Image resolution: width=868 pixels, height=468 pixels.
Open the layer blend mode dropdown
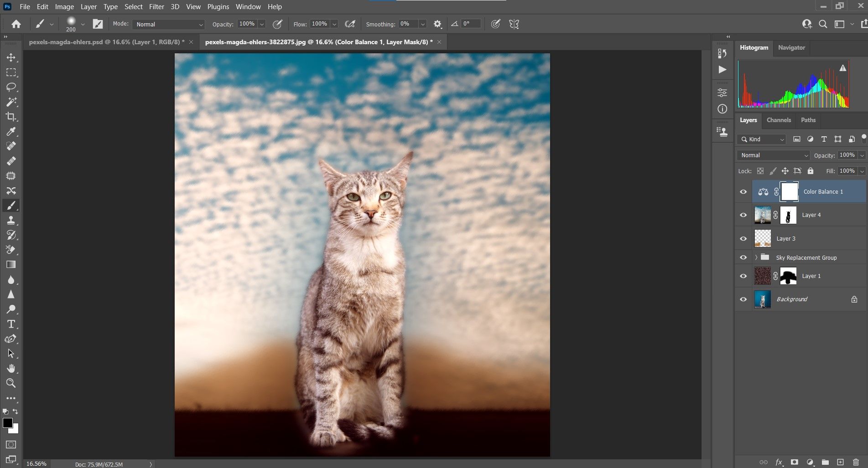click(x=773, y=155)
